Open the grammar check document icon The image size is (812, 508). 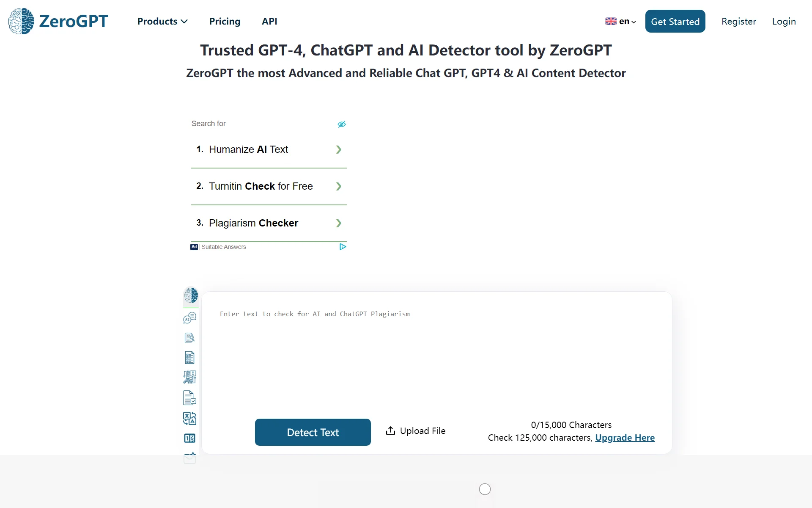coord(189,398)
